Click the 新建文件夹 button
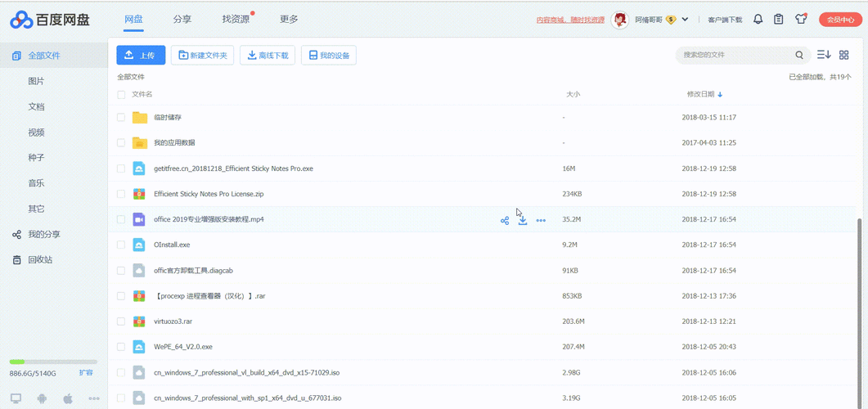 (x=203, y=56)
